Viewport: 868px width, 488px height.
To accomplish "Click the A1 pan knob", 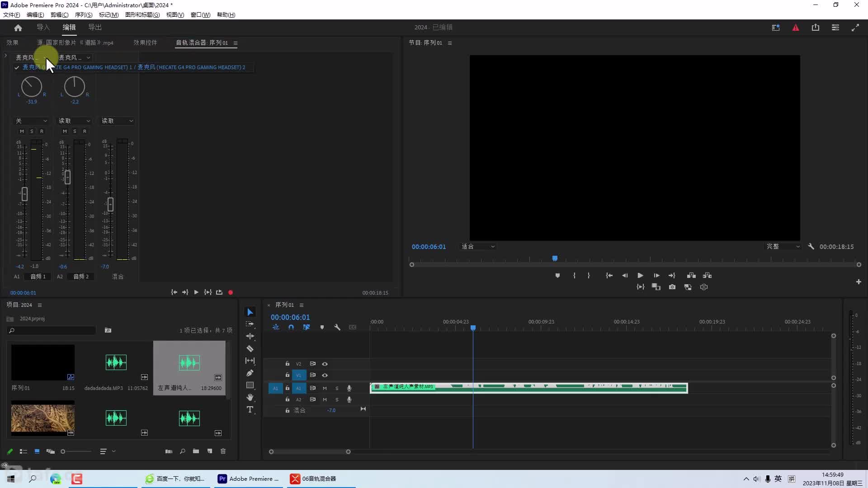I will 32,87.
